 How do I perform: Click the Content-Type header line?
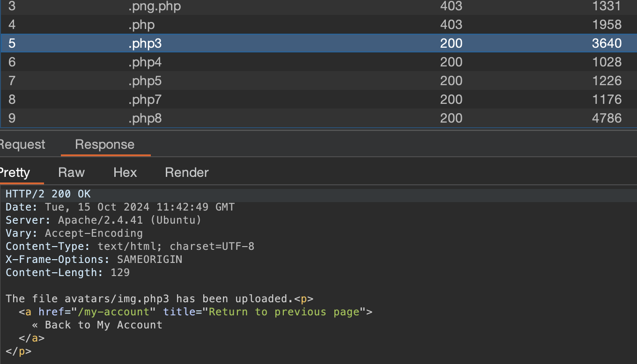pos(130,246)
